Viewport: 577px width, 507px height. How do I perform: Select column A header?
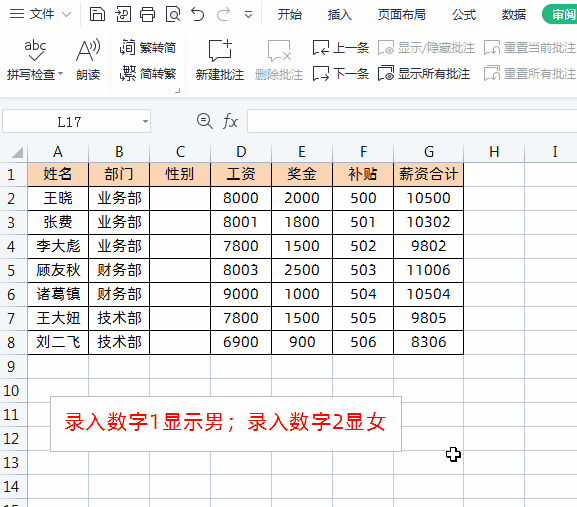tap(58, 152)
